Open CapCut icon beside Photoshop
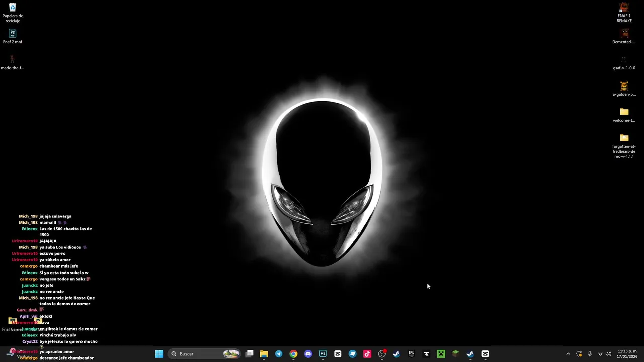Viewport: 644px width, 362px height. click(338, 354)
